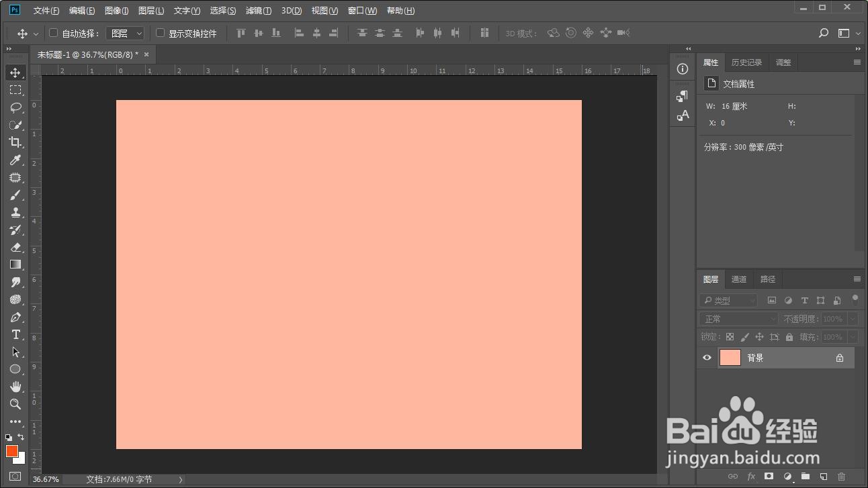Open the 不透明度 opacity arrow
This screenshot has width=868, height=488.
tap(853, 319)
